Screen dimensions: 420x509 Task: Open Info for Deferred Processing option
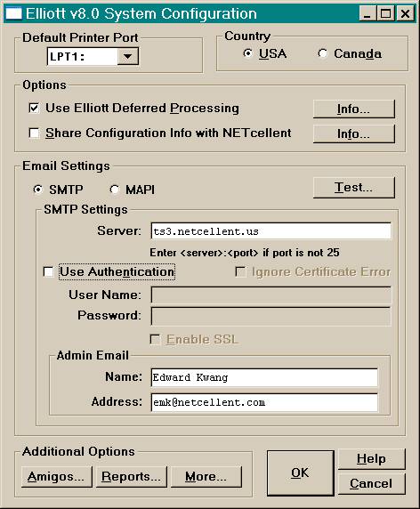[354, 109]
